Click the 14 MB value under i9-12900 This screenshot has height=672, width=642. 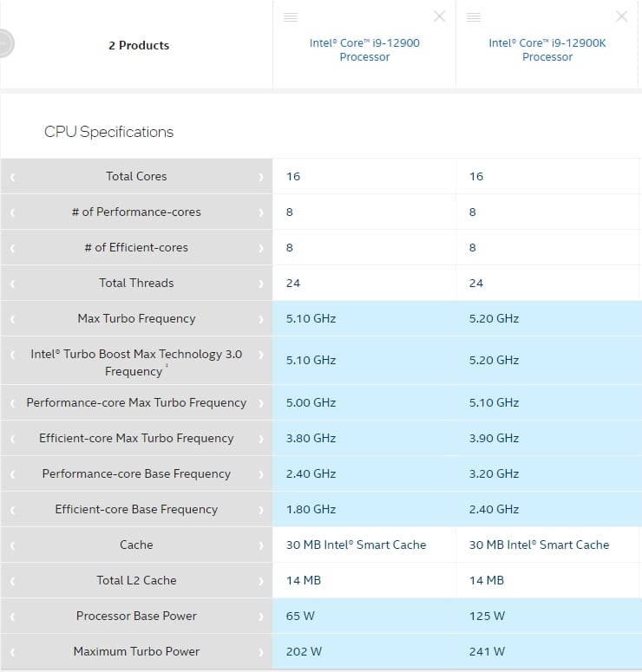click(304, 580)
